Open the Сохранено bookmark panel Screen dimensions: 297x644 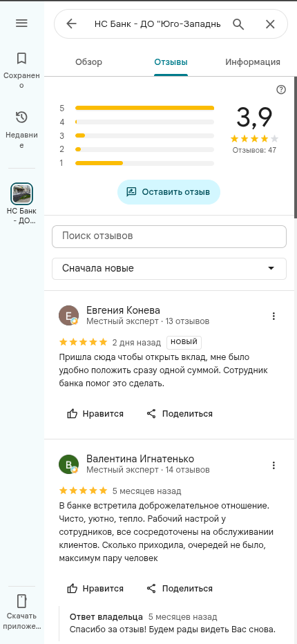21,70
